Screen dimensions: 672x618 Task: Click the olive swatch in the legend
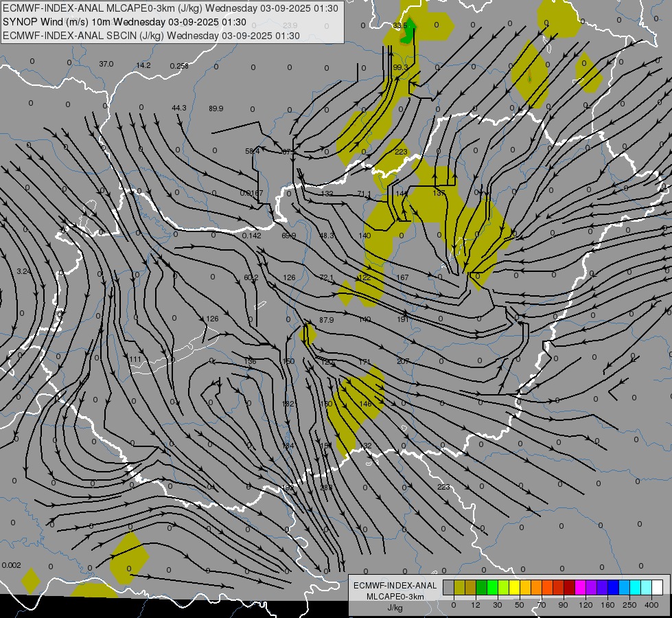(459, 587)
